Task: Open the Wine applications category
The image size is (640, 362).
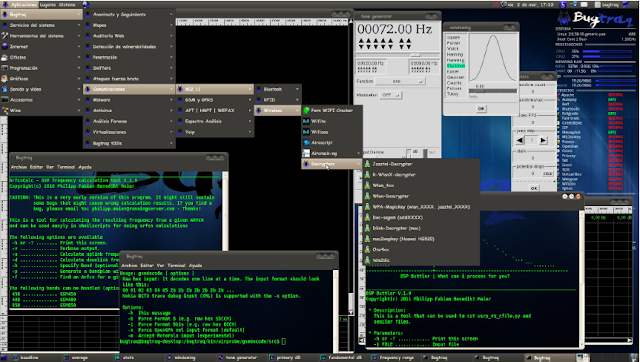Action: coord(42,110)
